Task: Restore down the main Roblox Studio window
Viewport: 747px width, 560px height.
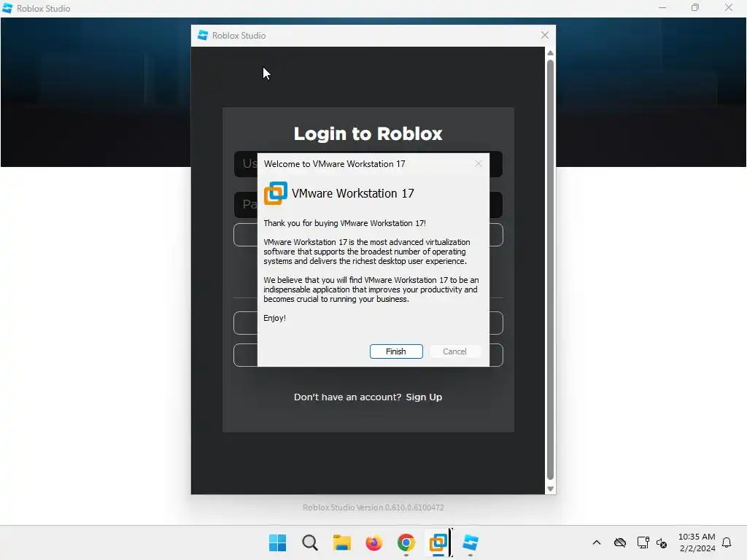Action: click(695, 7)
